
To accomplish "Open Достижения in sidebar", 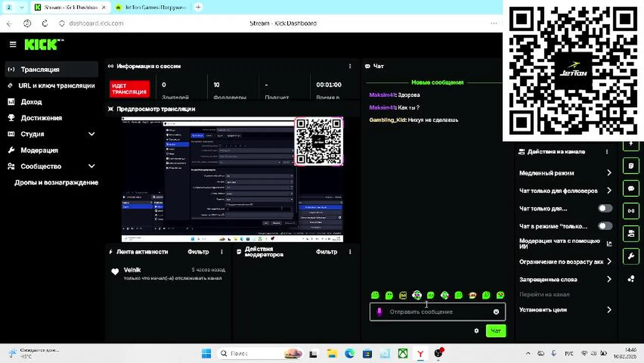I will [51, 118].
